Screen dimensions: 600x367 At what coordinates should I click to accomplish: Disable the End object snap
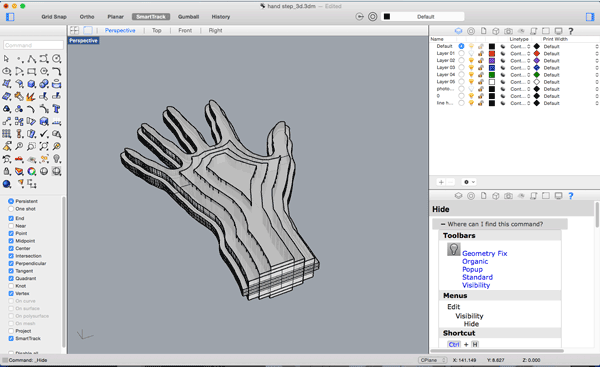(x=11, y=218)
